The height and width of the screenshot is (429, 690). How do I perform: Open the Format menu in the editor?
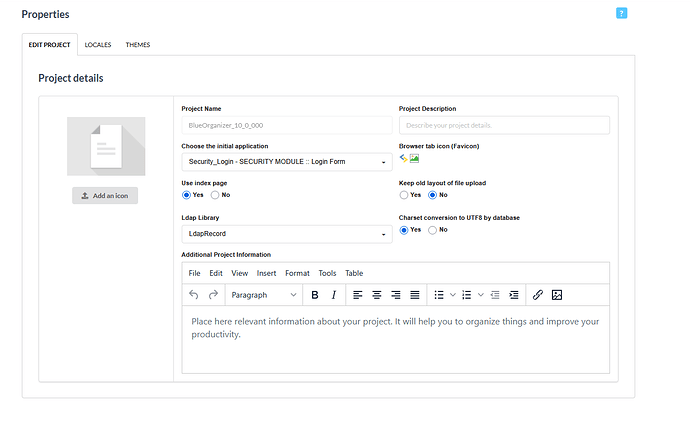297,273
